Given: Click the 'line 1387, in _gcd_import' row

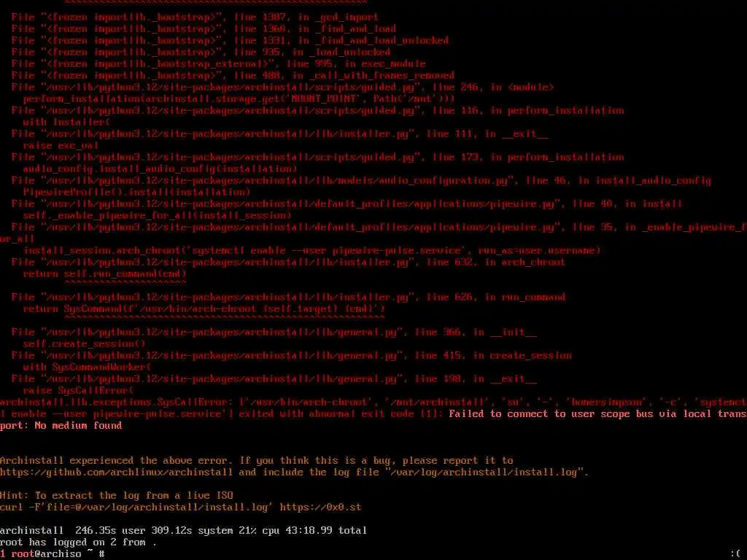Looking at the screenshot, I should tap(196, 17).
